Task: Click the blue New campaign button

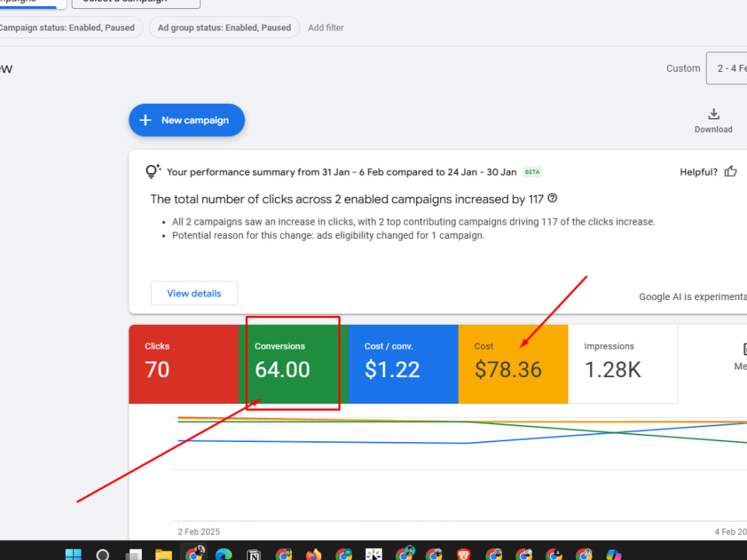Action: coord(187,120)
